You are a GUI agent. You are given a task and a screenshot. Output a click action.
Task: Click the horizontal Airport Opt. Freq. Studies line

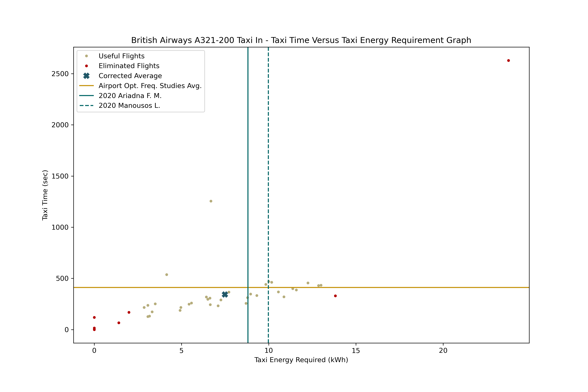tap(400, 287)
